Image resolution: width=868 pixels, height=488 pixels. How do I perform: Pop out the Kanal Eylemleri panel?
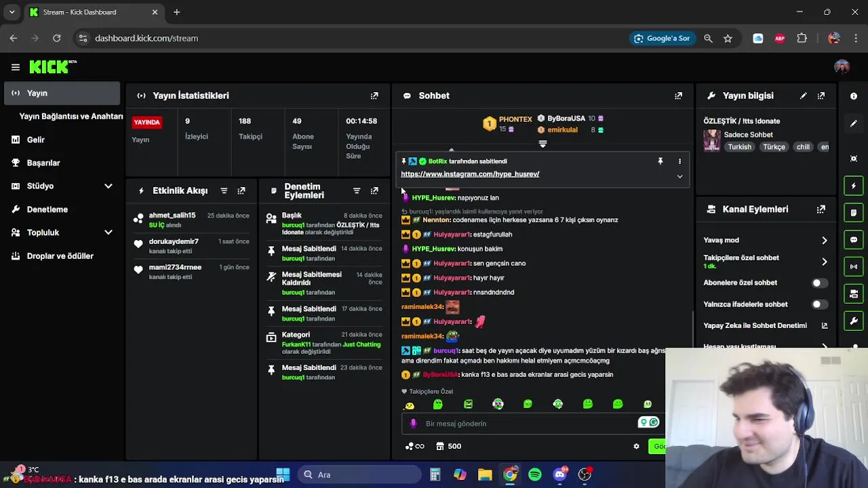pos(821,209)
